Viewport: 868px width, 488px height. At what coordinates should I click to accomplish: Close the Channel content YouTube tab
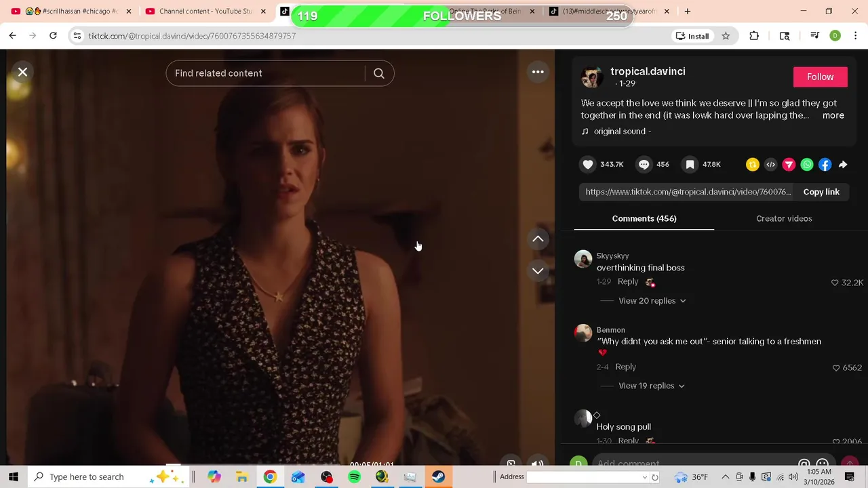(263, 11)
